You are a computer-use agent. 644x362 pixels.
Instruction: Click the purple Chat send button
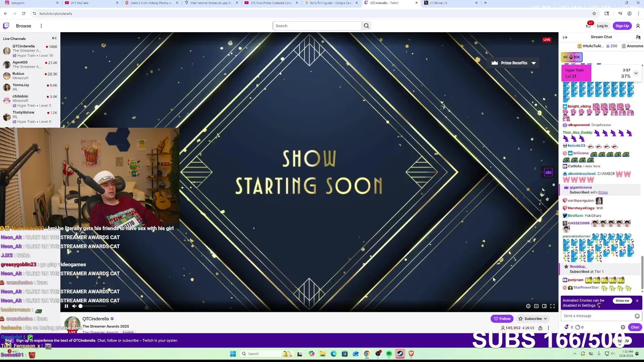pyautogui.click(x=635, y=327)
